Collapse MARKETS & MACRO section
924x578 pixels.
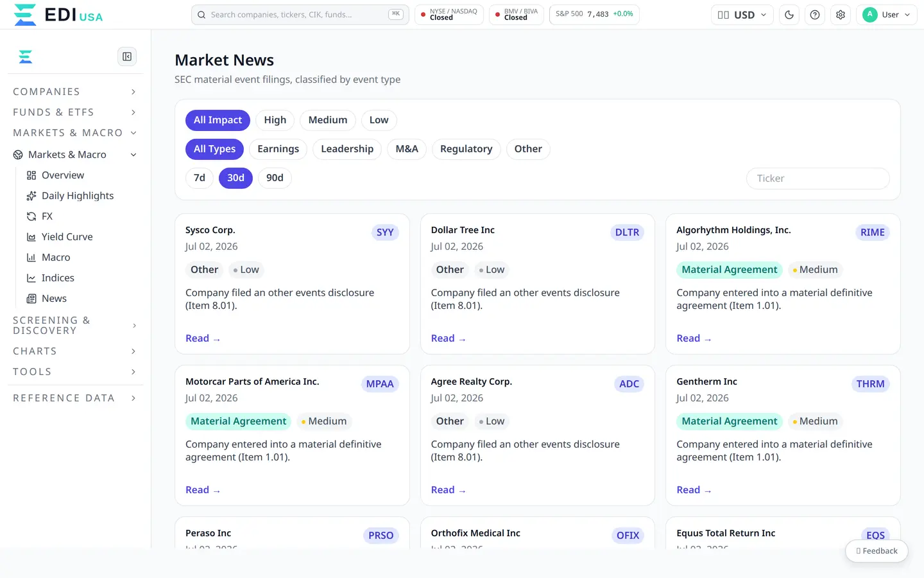(x=74, y=133)
